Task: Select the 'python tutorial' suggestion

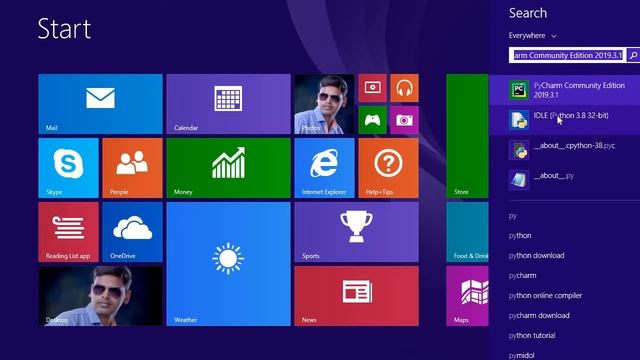Action: coord(532,336)
